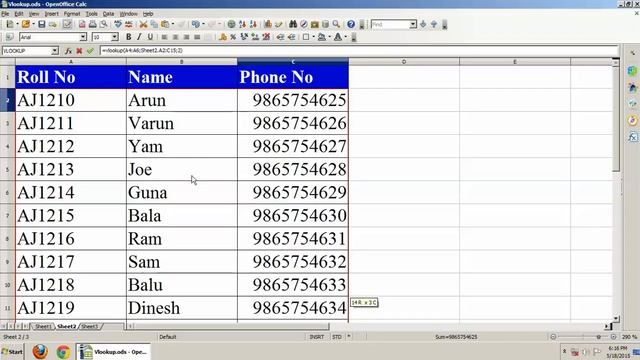Export directly as PDF icon

coord(82,24)
